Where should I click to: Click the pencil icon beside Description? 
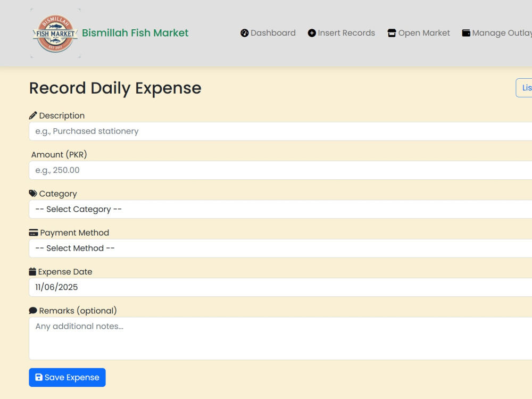pyautogui.click(x=33, y=115)
